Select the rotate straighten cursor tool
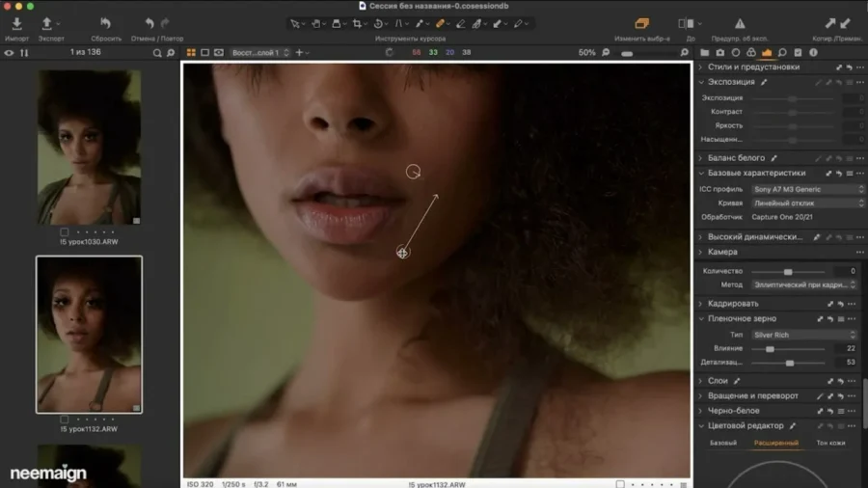The image size is (868, 488). click(378, 24)
